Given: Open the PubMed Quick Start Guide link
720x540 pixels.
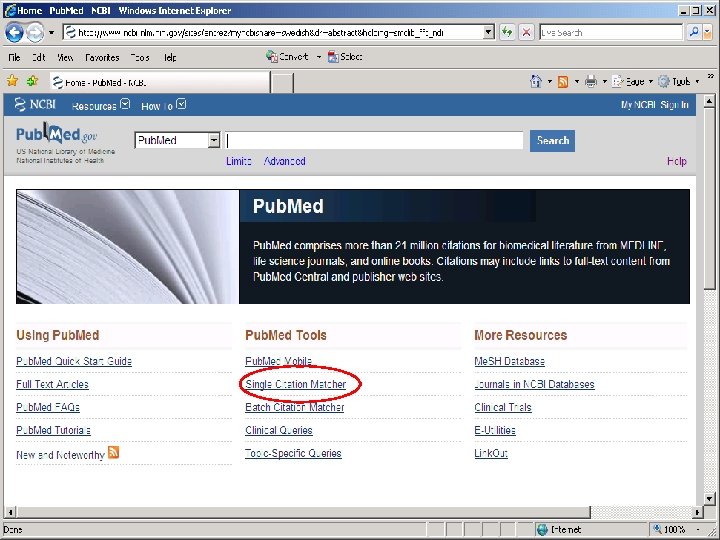Looking at the screenshot, I should pyautogui.click(x=74, y=361).
